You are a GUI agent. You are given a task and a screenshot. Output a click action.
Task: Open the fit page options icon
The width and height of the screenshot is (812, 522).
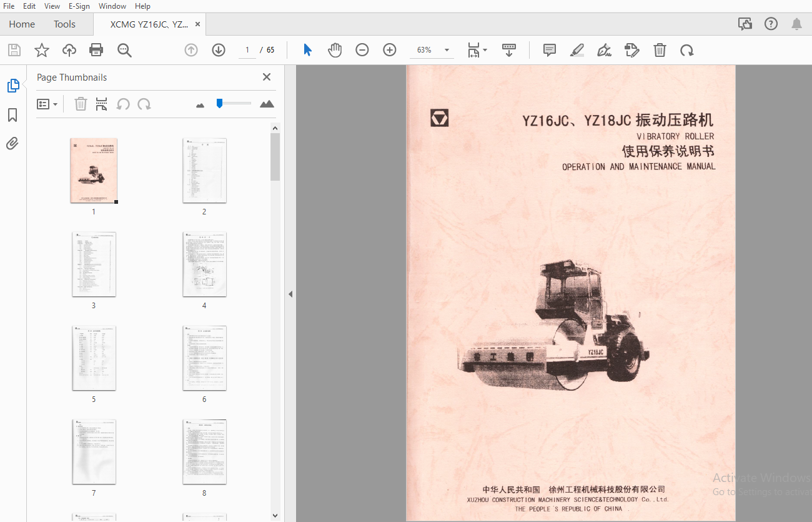477,50
